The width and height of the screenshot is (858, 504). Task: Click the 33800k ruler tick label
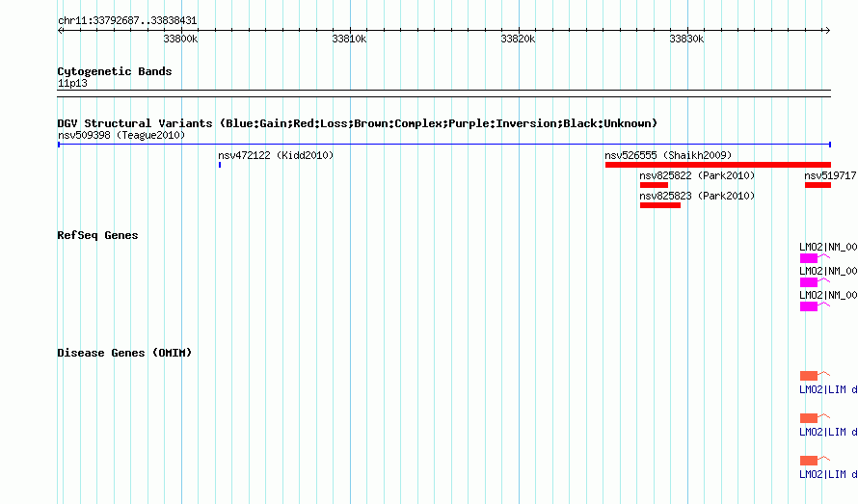(x=180, y=39)
